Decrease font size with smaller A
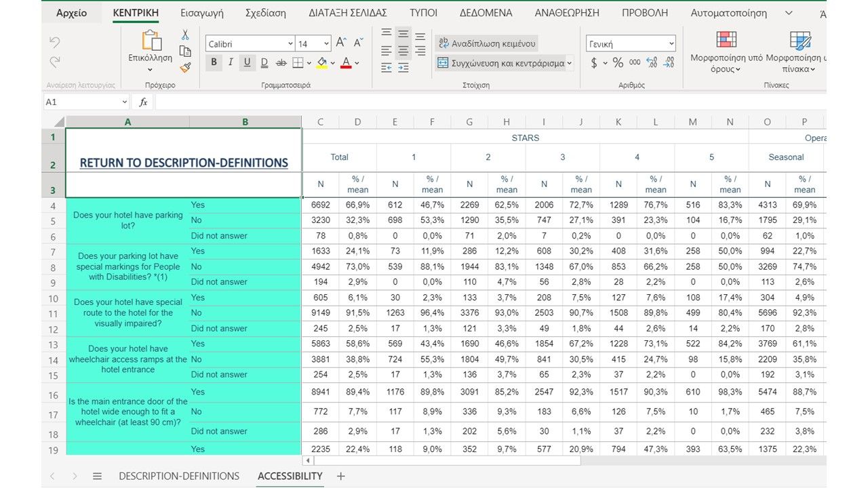868x488 pixels. [359, 43]
